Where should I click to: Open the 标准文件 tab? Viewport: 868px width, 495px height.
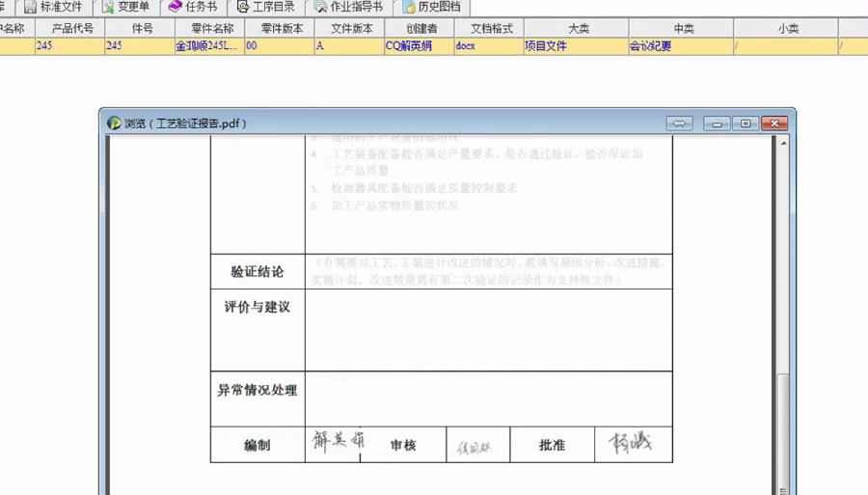(53, 7)
